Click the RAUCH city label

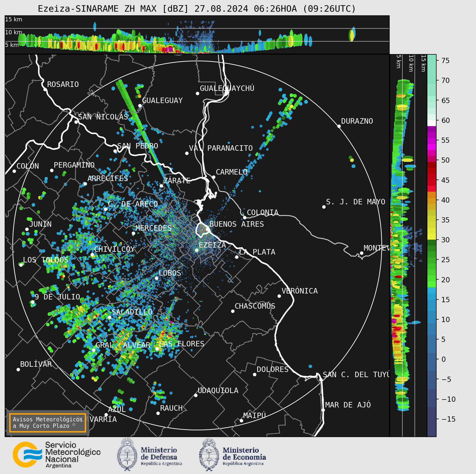pos(171,408)
